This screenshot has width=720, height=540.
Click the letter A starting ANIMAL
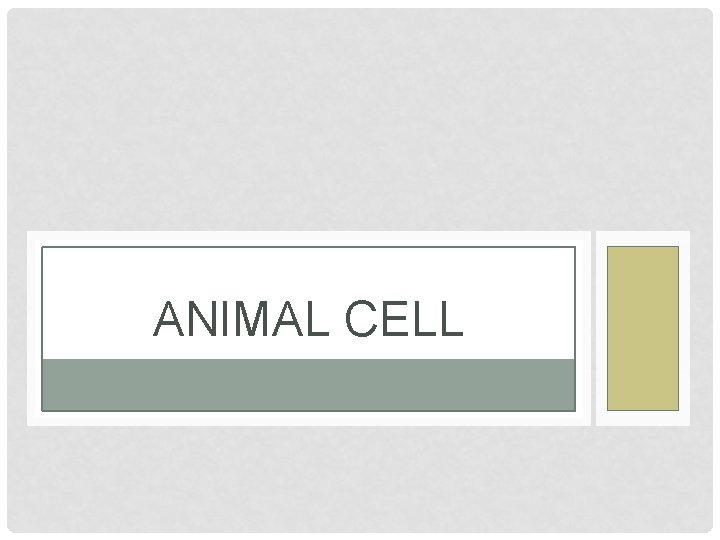coord(169,319)
